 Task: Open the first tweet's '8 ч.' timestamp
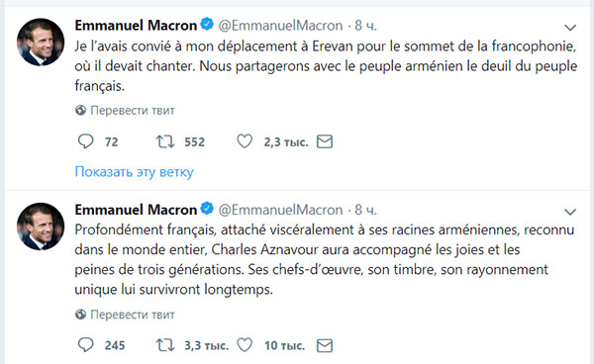tap(365, 26)
